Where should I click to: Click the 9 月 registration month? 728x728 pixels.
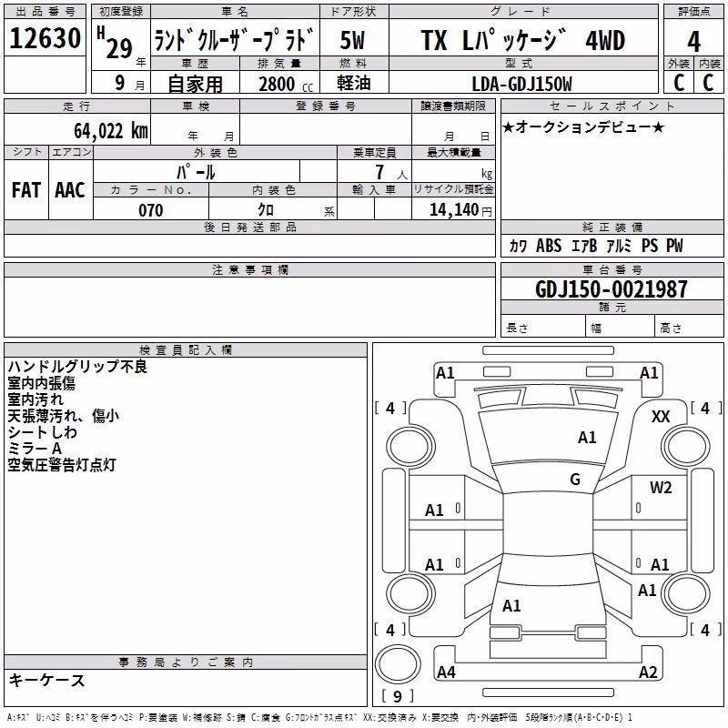130,84
